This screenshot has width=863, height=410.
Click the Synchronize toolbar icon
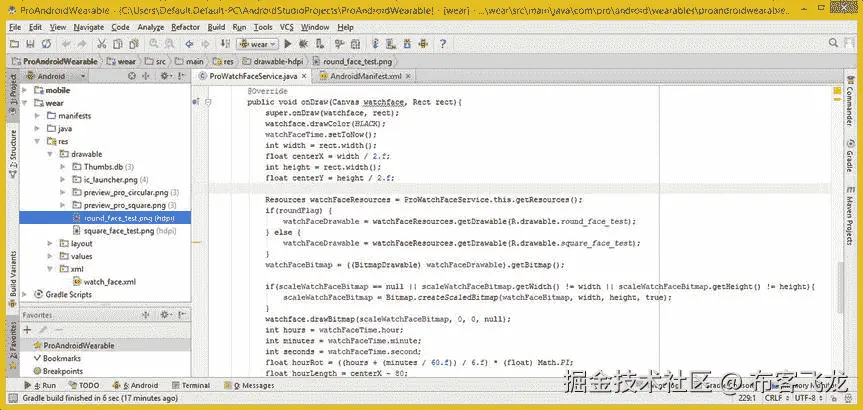(x=47, y=44)
